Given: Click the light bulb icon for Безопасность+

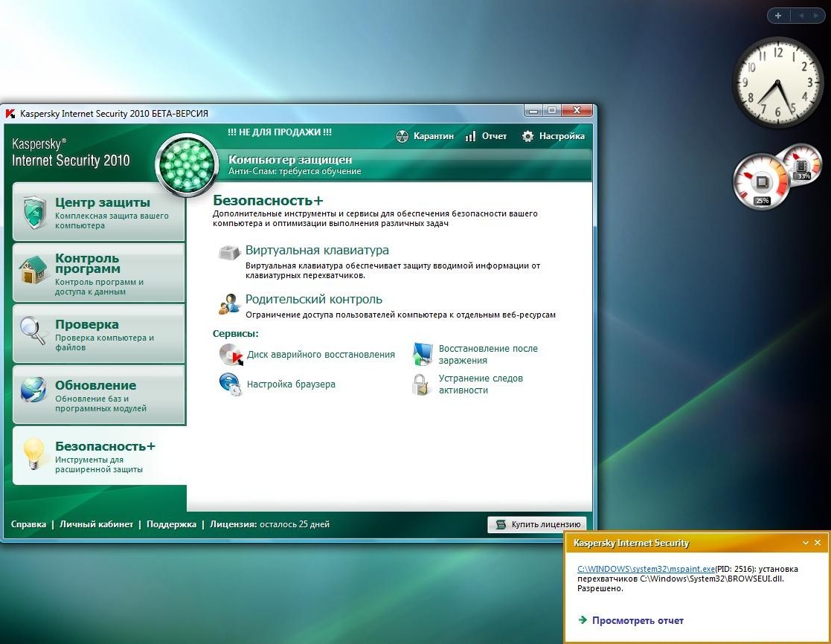Looking at the screenshot, I should [x=34, y=454].
